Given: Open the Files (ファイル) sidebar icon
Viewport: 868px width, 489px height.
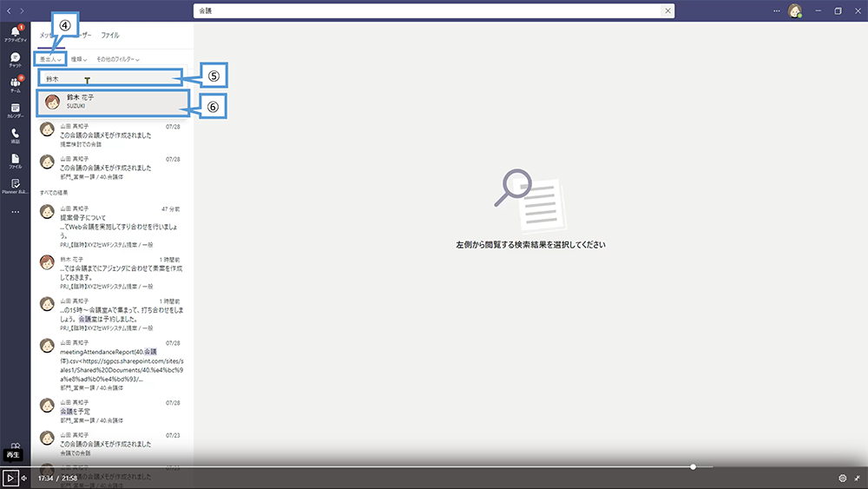Looking at the screenshot, I should [15, 162].
